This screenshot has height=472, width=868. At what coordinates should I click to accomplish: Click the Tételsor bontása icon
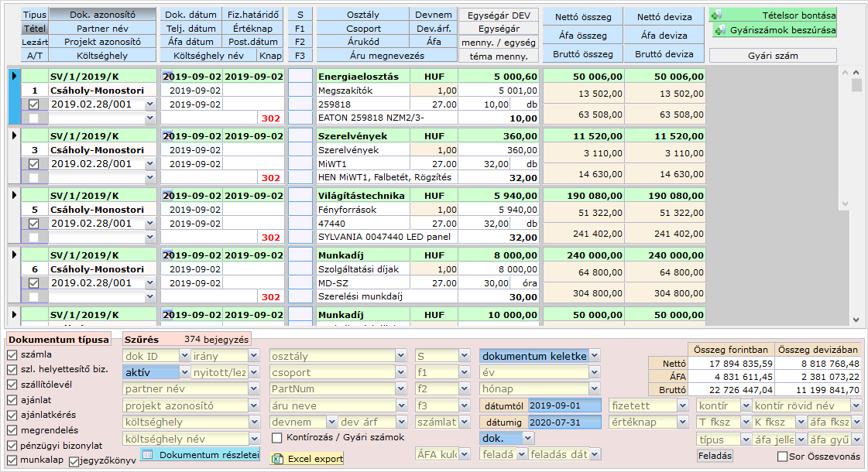(716, 15)
